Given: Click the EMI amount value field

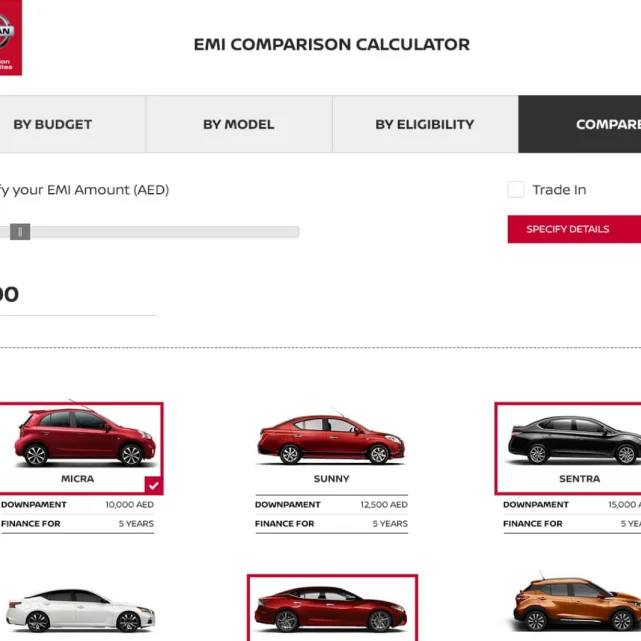Looking at the screenshot, I should coord(78,295).
